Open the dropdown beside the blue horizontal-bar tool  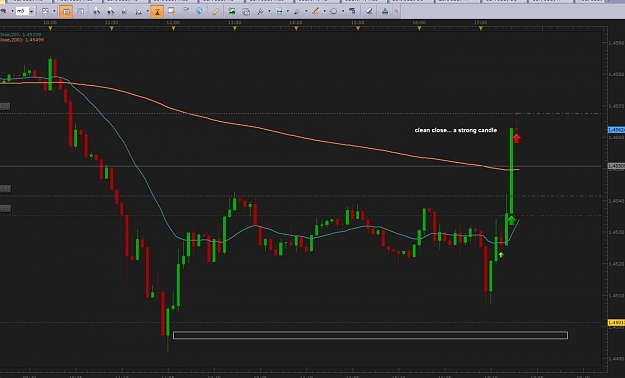point(288,12)
